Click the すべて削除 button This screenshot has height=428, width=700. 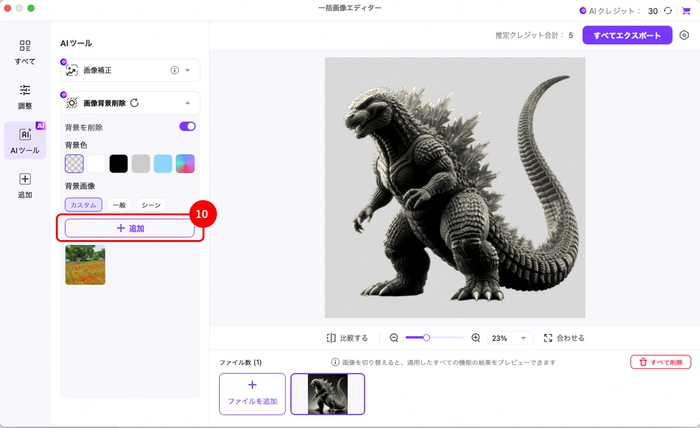[661, 362]
